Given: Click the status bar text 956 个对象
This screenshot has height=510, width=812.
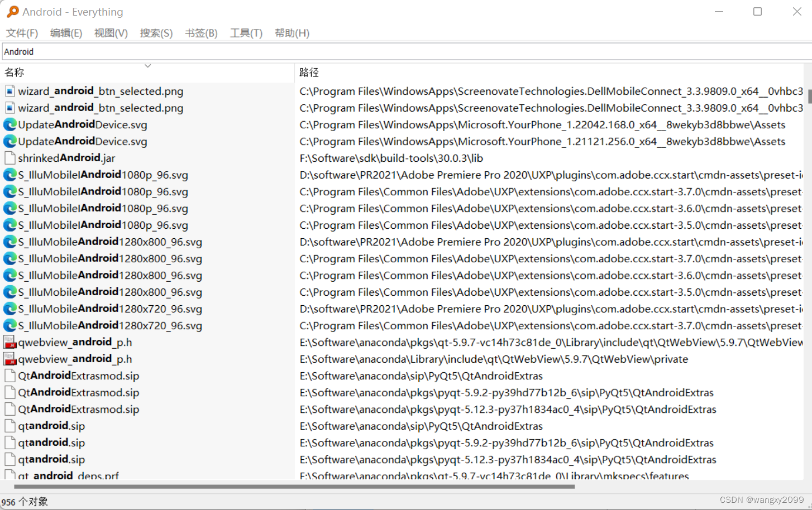Looking at the screenshot, I should click(25, 502).
